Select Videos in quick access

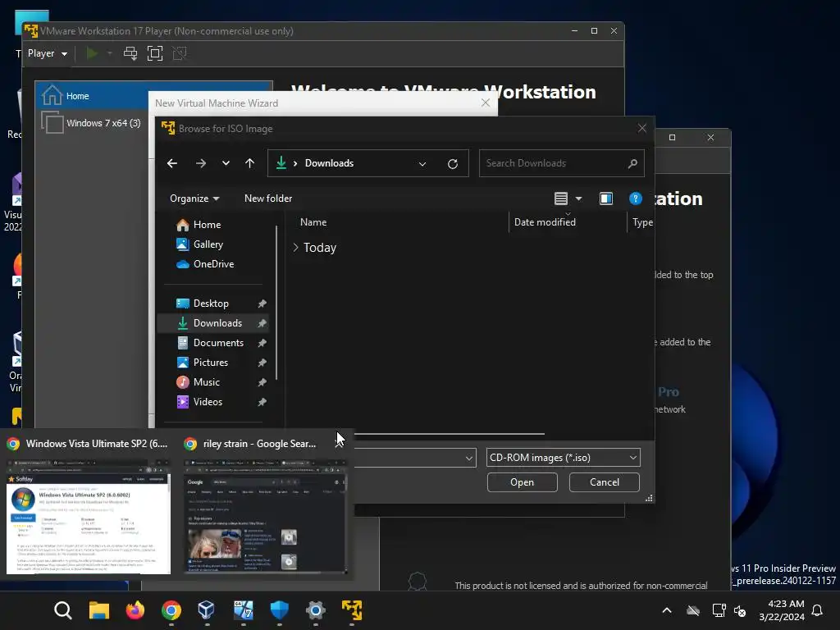208,402
